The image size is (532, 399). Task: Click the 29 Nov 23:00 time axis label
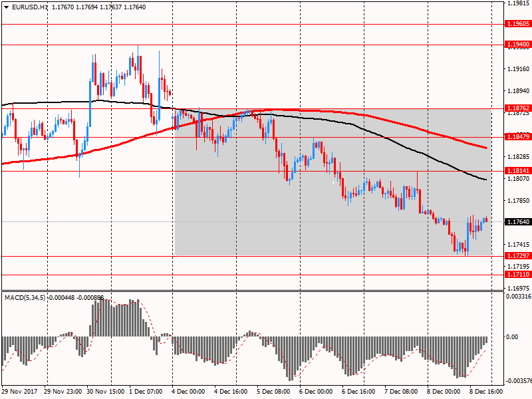[x=63, y=391]
